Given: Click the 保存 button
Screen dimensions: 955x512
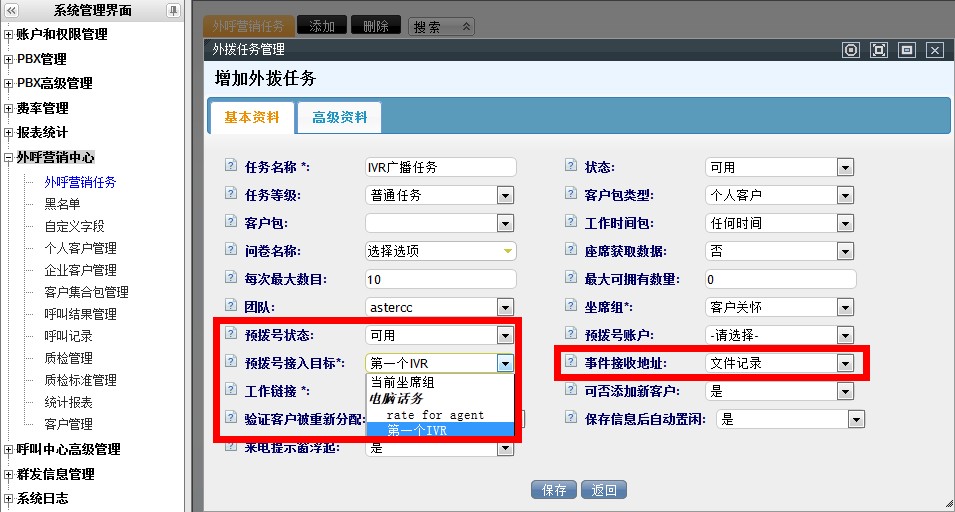Looking at the screenshot, I should click(554, 490).
